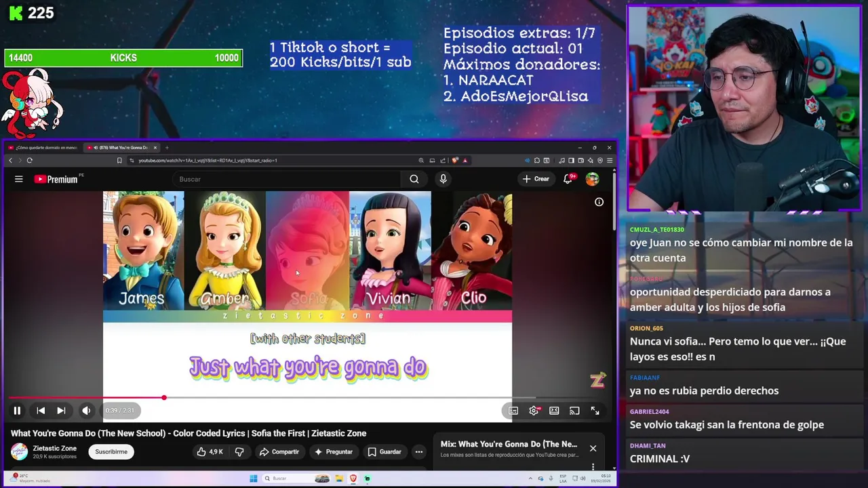Viewport: 868px width, 488px height.
Task: Click the youtube.com address bar URL
Action: [208, 161]
